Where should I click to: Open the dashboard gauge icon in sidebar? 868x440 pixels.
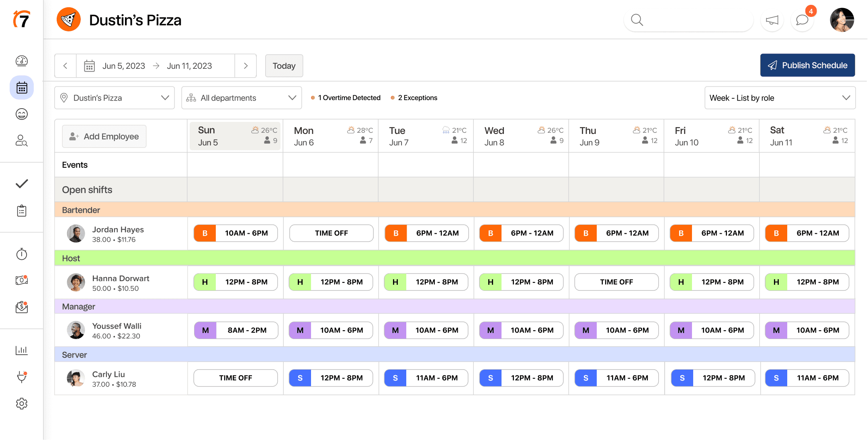pos(22,61)
